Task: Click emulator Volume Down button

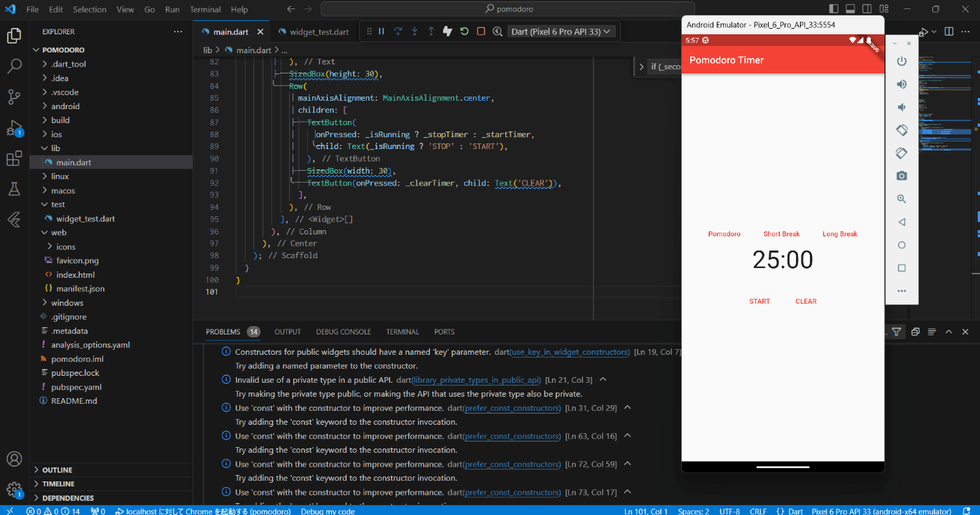Action: pyautogui.click(x=902, y=107)
